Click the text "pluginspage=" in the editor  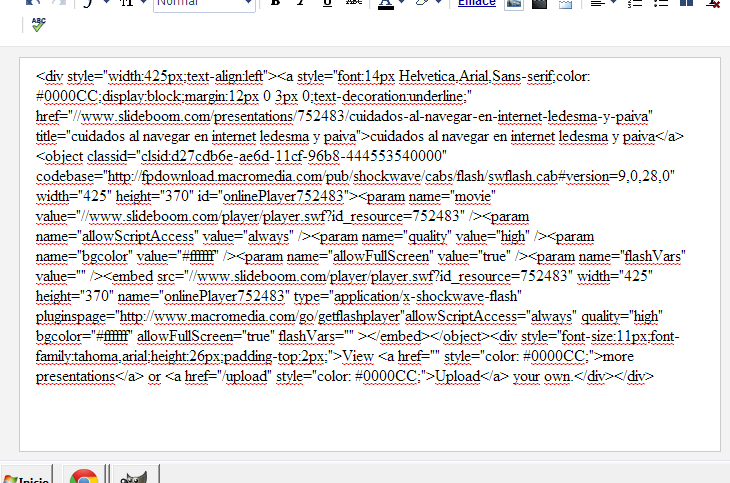(75, 317)
